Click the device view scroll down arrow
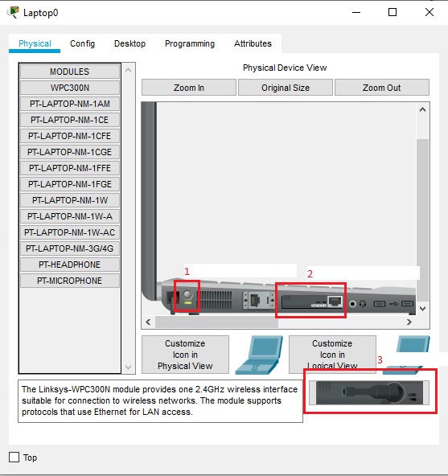448x476 pixels. pyautogui.click(x=422, y=309)
